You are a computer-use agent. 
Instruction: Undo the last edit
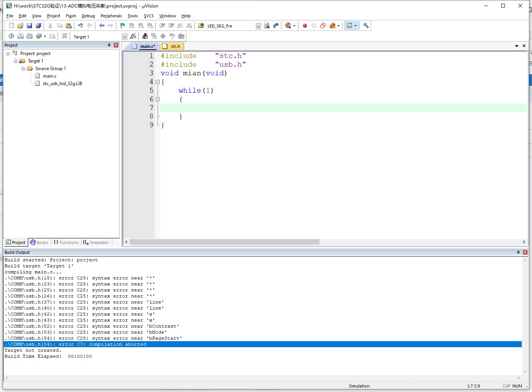tap(80, 26)
